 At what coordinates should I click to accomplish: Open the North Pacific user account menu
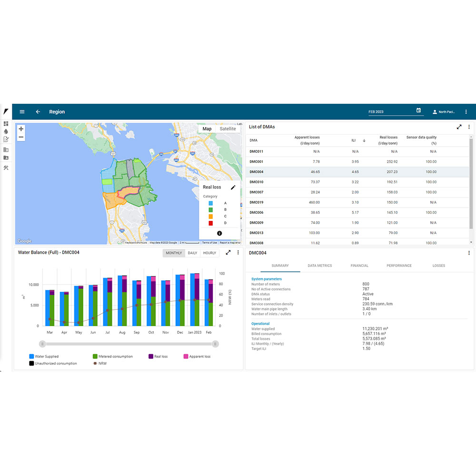tap(444, 112)
